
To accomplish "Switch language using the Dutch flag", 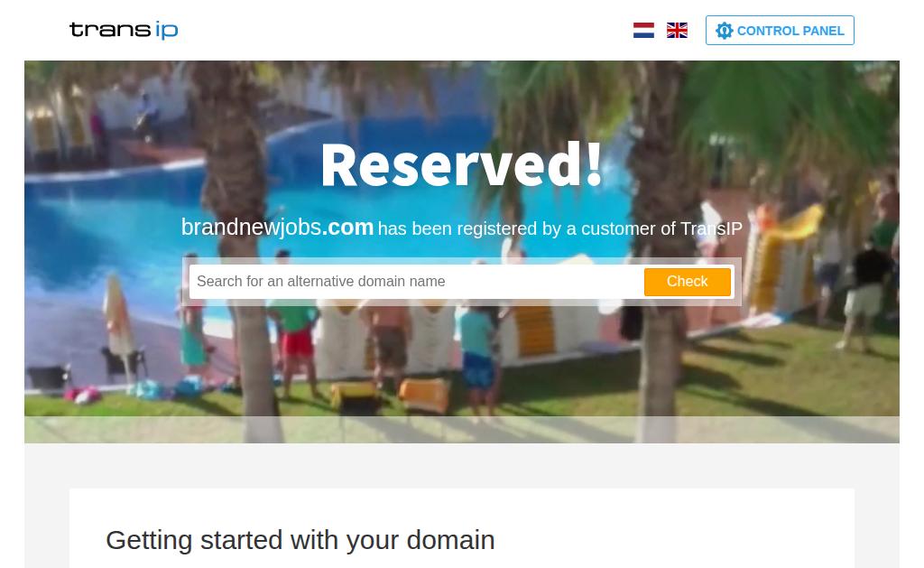I will [x=643, y=30].
